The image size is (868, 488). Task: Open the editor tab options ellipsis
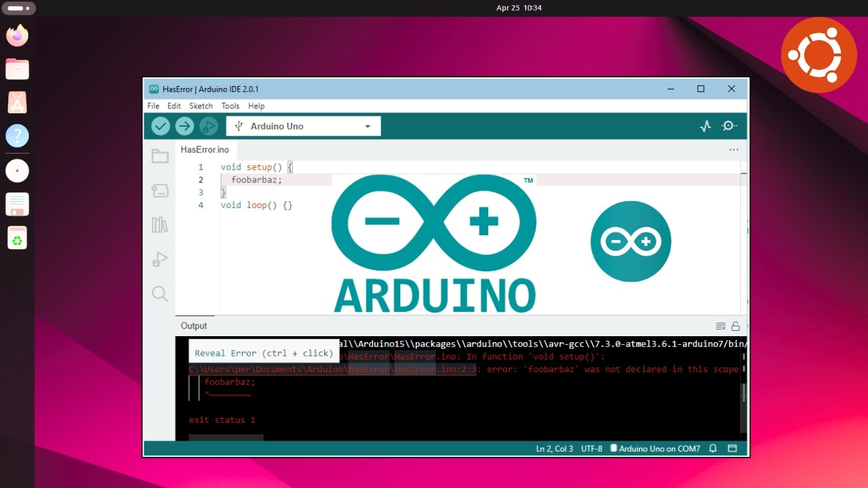[x=734, y=150]
